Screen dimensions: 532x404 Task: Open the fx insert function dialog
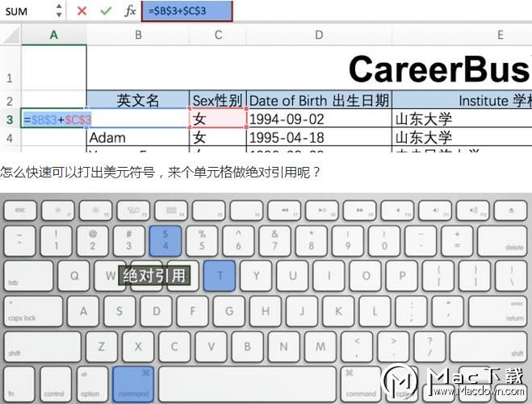coord(130,11)
